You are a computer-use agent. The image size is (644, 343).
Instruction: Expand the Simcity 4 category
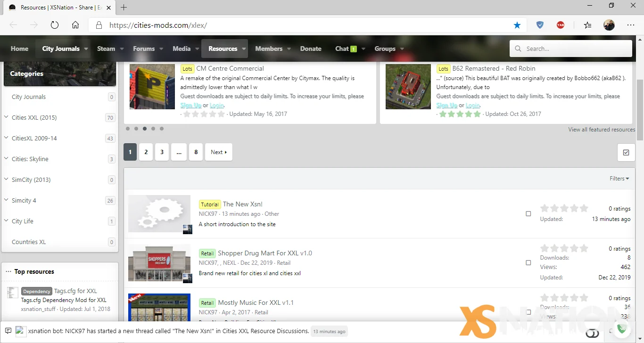click(6, 200)
